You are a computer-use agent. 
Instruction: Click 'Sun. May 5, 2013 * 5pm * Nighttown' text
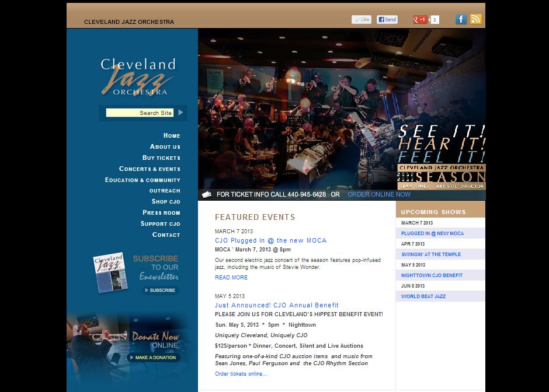(265, 325)
